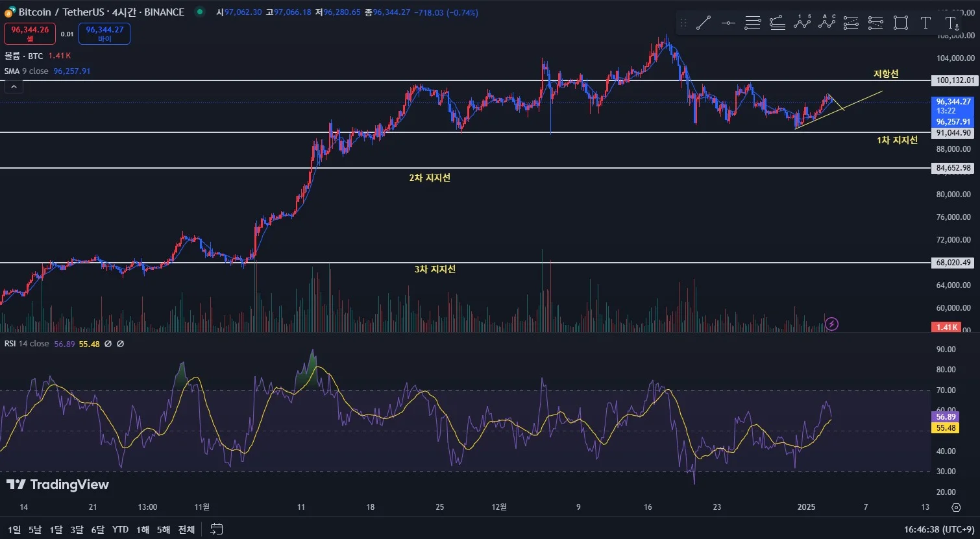980x539 pixels.
Task: Select the Anchored Text tool
Action: click(951, 23)
